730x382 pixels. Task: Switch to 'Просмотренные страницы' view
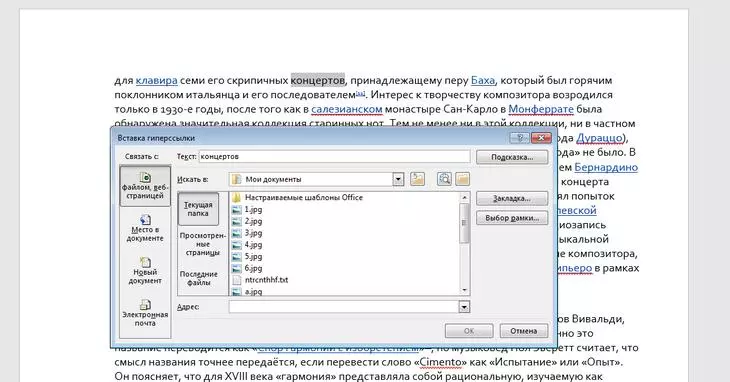(x=202, y=244)
